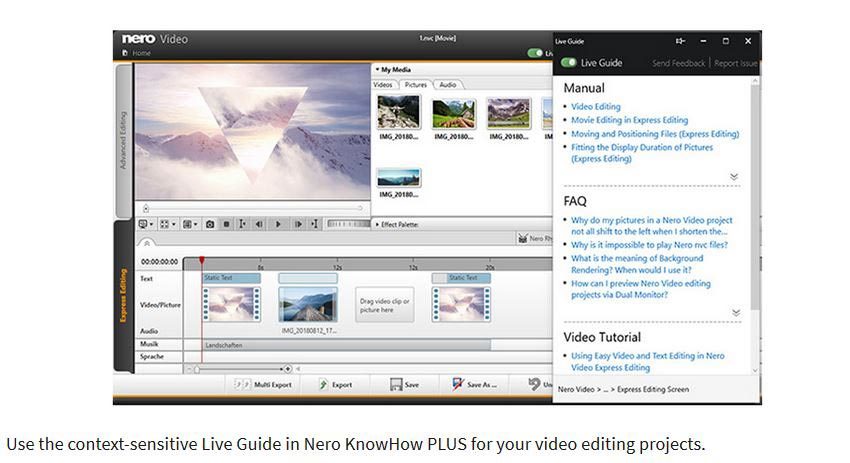This screenshot has width=850, height=463.
Task: Open FAQ about pictures shifting left
Action: (652, 226)
